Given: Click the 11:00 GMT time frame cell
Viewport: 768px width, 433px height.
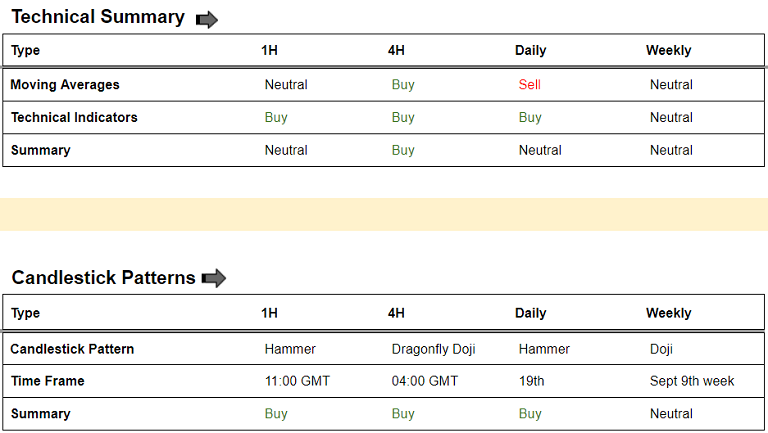Looking at the screenshot, I should [x=297, y=381].
